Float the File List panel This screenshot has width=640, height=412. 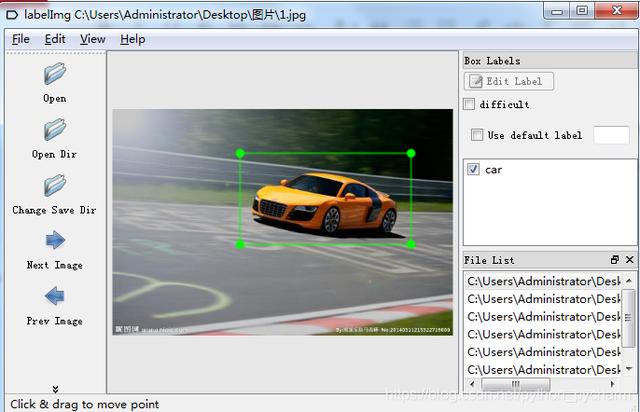tap(615, 260)
